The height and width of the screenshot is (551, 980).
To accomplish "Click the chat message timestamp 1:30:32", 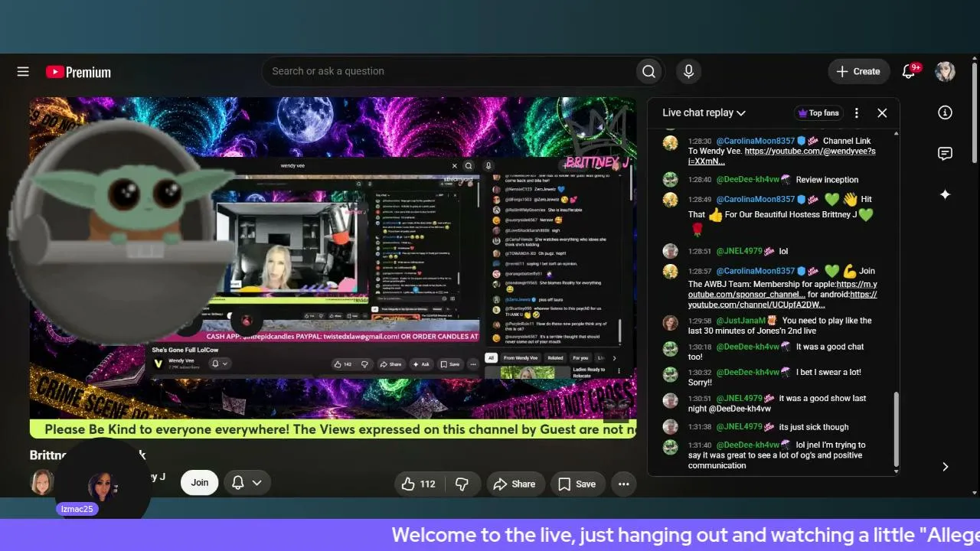I will tap(700, 372).
